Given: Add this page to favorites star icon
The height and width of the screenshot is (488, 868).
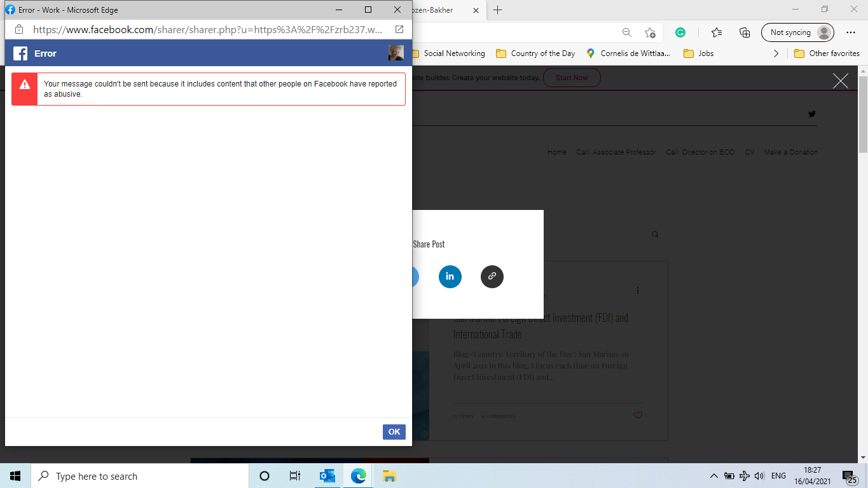Looking at the screenshot, I should (x=650, y=32).
